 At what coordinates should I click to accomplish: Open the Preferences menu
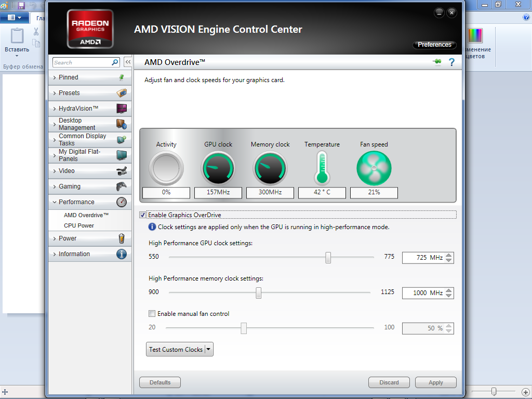(434, 45)
